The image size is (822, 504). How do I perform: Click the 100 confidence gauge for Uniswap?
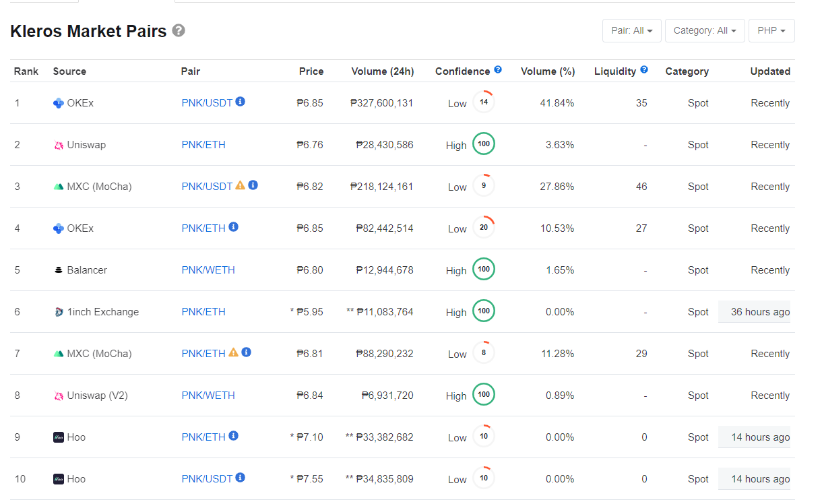pyautogui.click(x=484, y=144)
